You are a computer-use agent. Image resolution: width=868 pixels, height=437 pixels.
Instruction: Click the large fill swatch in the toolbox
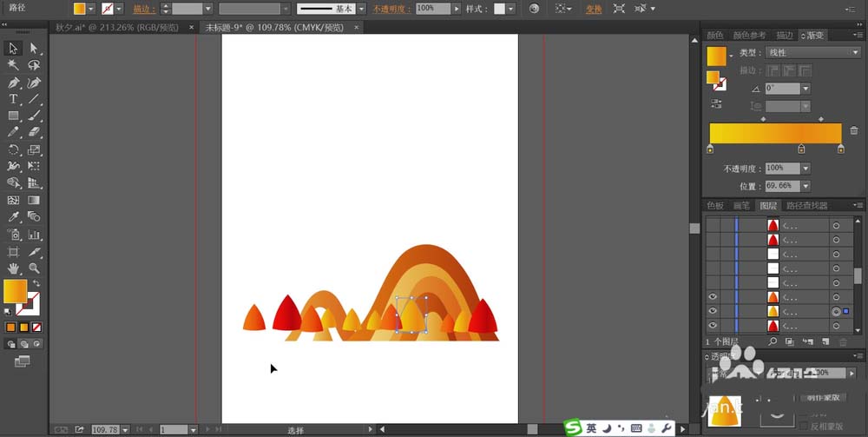coord(15,291)
